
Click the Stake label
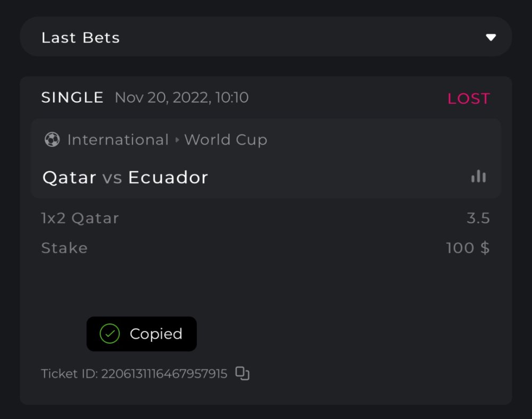pos(64,248)
